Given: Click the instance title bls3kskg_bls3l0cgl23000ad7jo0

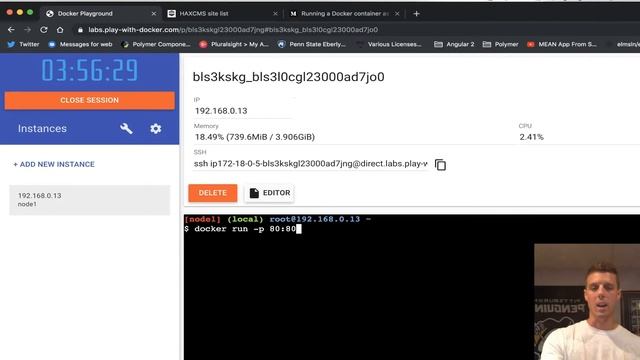Looking at the screenshot, I should (x=289, y=77).
